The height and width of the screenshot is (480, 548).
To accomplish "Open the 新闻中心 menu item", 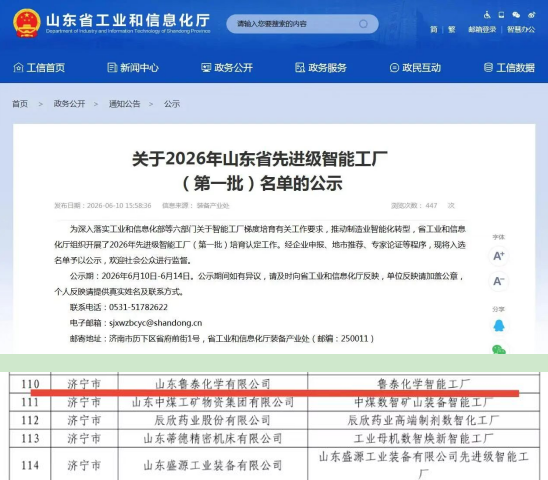I will (x=133, y=67).
